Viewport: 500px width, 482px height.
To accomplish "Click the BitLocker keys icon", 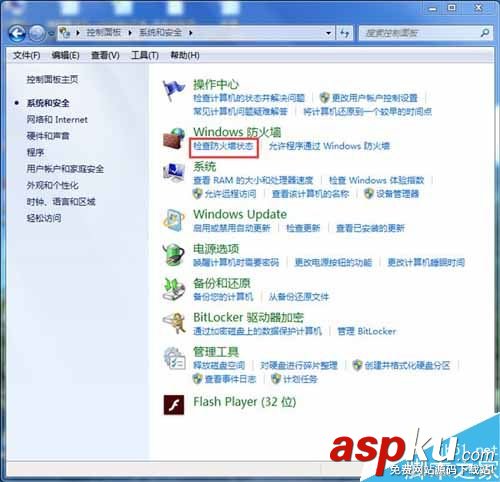I will tap(173, 323).
